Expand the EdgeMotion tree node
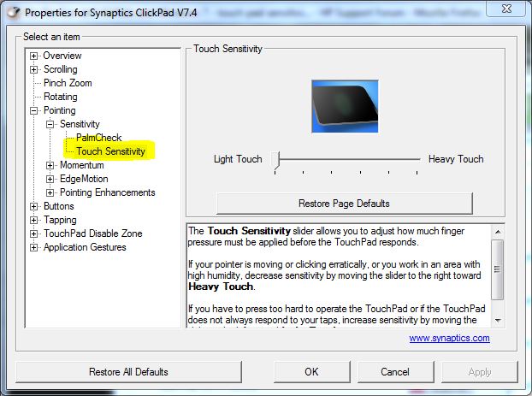This screenshot has height=396, width=532. coord(50,179)
